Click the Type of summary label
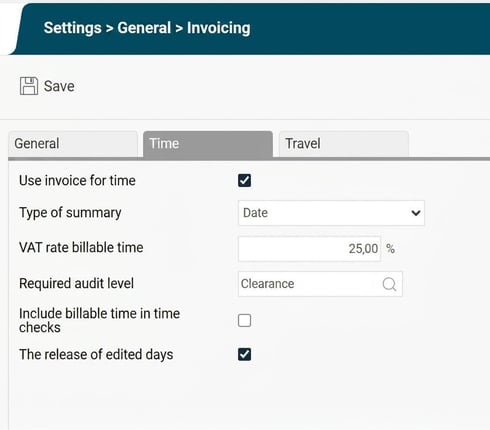Image resolution: width=490 pixels, height=430 pixels. coord(70,213)
